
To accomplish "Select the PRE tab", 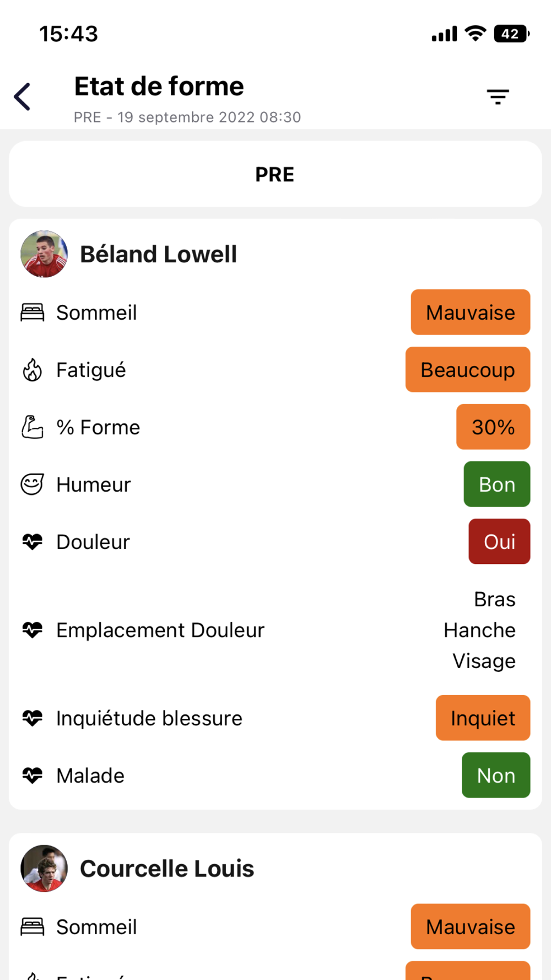I will click(x=275, y=174).
